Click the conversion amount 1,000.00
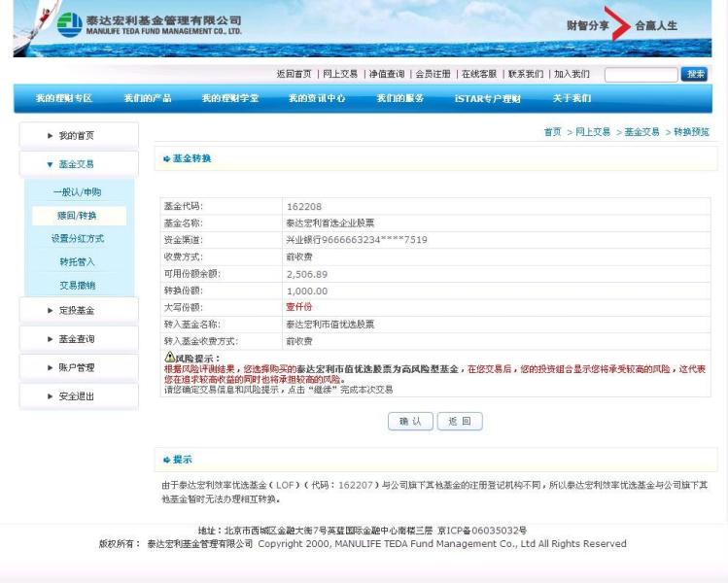This screenshot has width=728, height=583. 307,291
